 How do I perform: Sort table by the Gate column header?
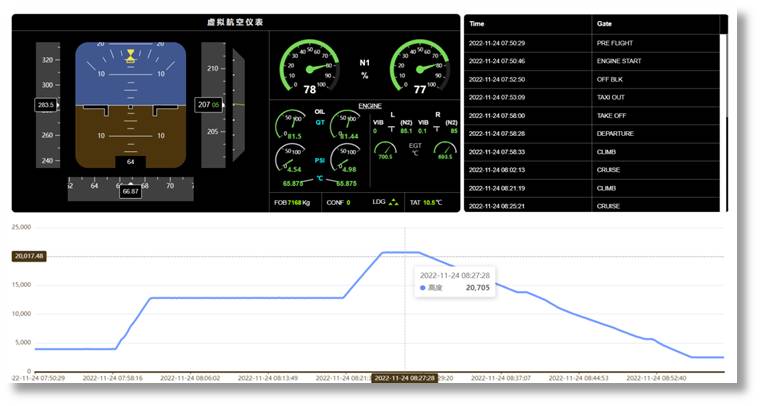click(x=604, y=23)
